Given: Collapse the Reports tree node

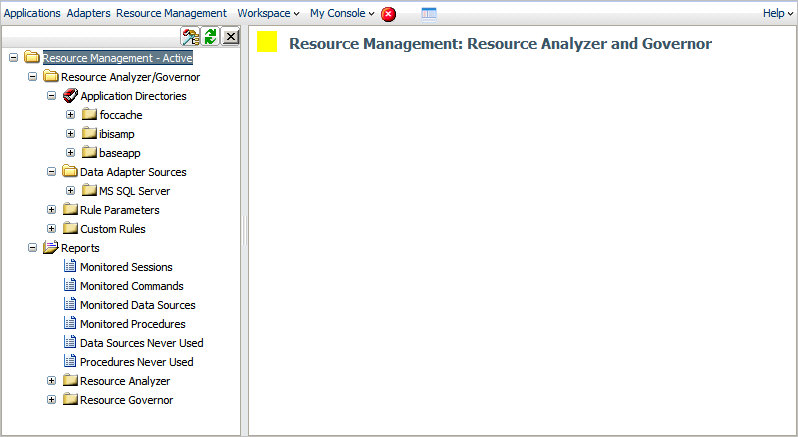Looking at the screenshot, I should tap(33, 248).
